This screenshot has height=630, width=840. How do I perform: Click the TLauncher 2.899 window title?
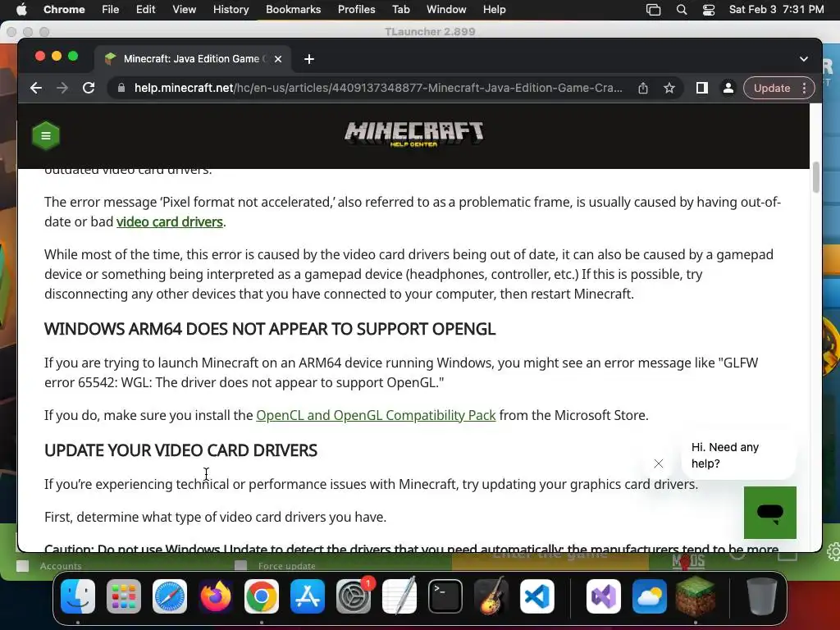(430, 32)
